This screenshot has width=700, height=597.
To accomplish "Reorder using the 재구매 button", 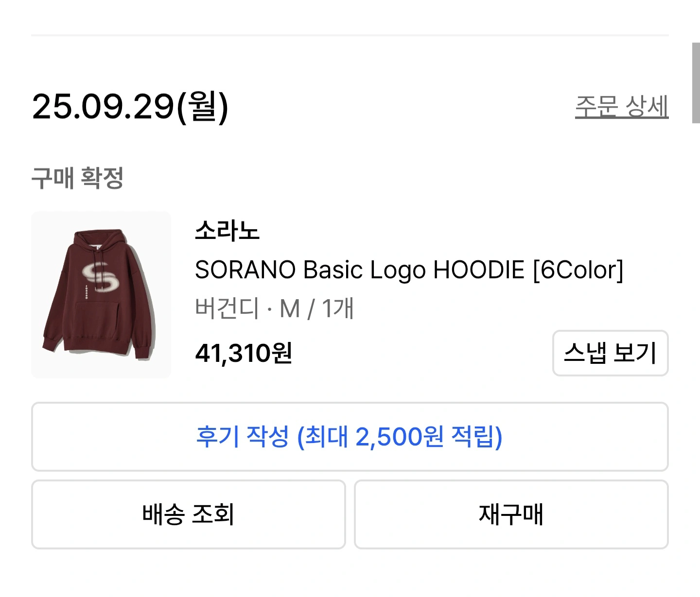I will click(511, 514).
